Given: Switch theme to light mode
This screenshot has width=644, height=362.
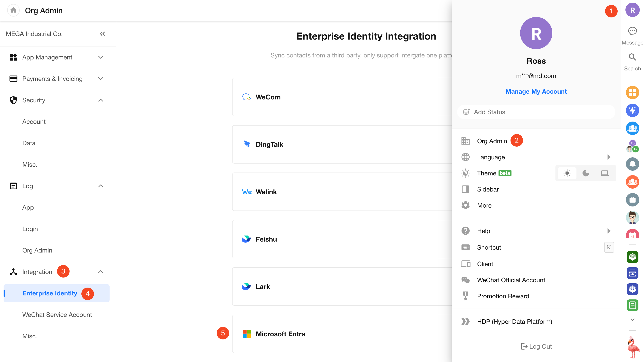Looking at the screenshot, I should [567, 173].
